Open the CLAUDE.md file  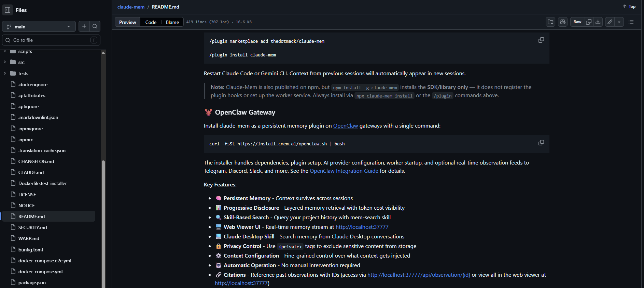click(31, 172)
